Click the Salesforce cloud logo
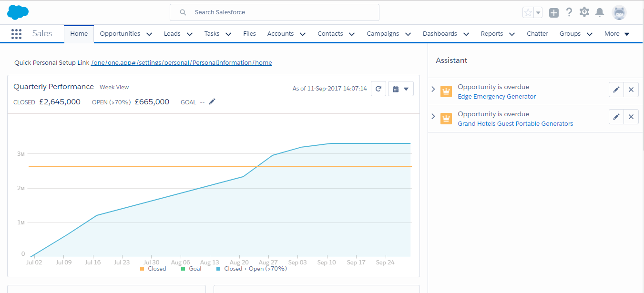The width and height of the screenshot is (644, 293). coord(18,12)
